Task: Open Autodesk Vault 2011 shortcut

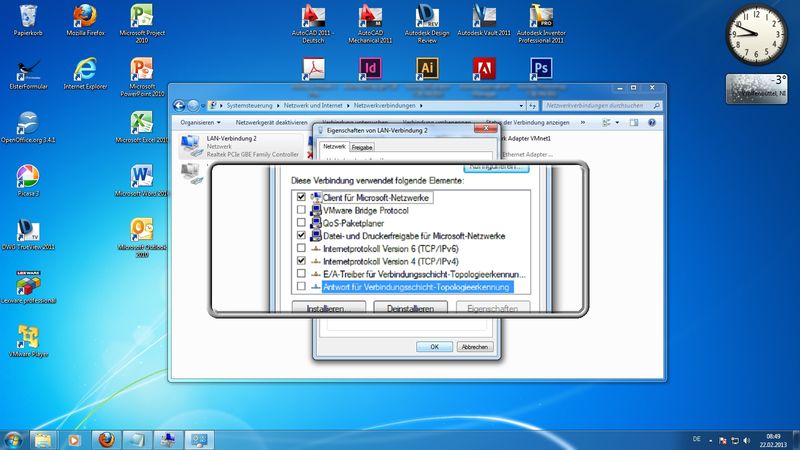Action: click(484, 16)
